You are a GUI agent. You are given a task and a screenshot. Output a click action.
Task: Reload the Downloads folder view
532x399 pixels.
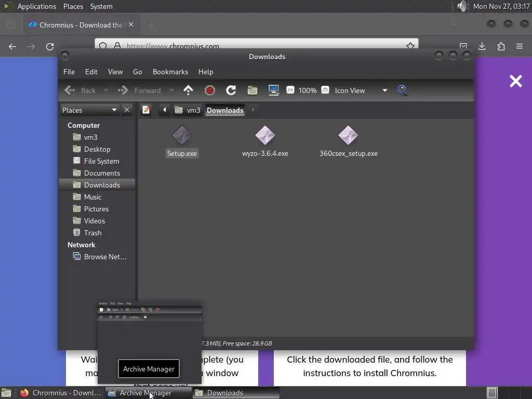coord(231,90)
